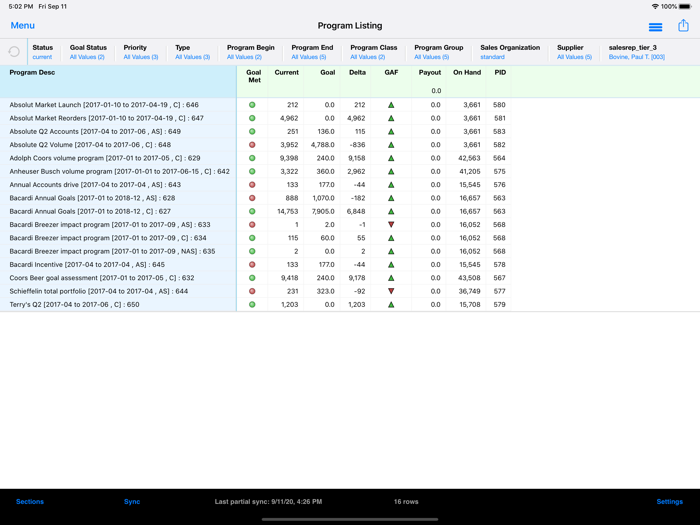
Task: Open the Goal Status filter
Action: click(x=88, y=52)
